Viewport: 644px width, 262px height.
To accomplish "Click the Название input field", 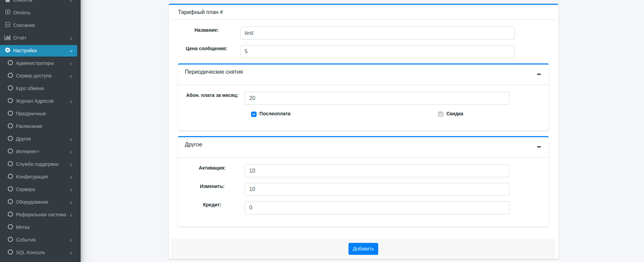I will [377, 33].
